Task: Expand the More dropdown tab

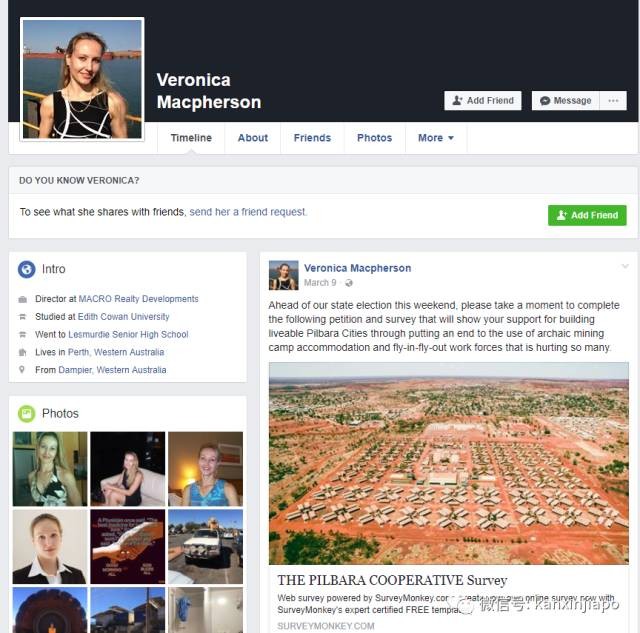Action: click(x=436, y=138)
